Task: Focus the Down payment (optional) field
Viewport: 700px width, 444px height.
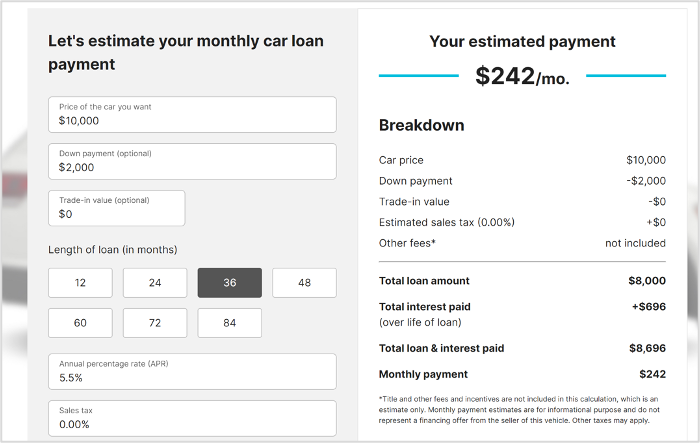Action: pyautogui.click(x=192, y=161)
